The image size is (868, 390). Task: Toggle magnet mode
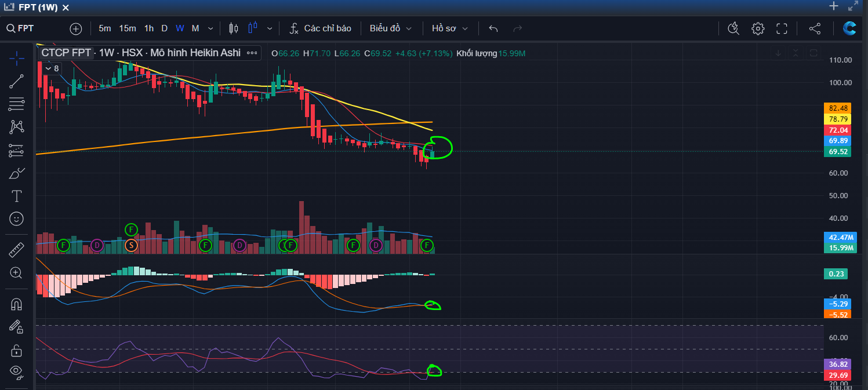click(x=17, y=304)
